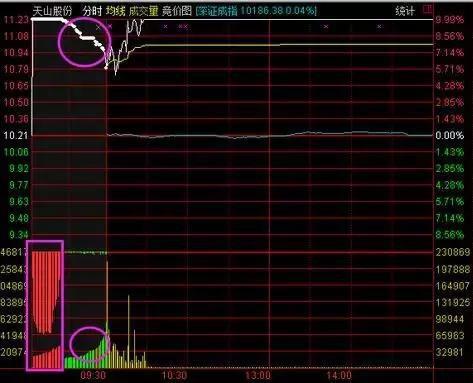Click the 98944 volume scale value

click(x=450, y=319)
